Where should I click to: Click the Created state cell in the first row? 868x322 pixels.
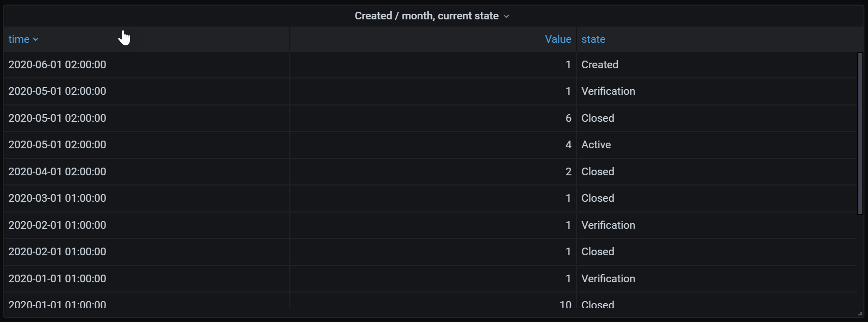tap(600, 65)
